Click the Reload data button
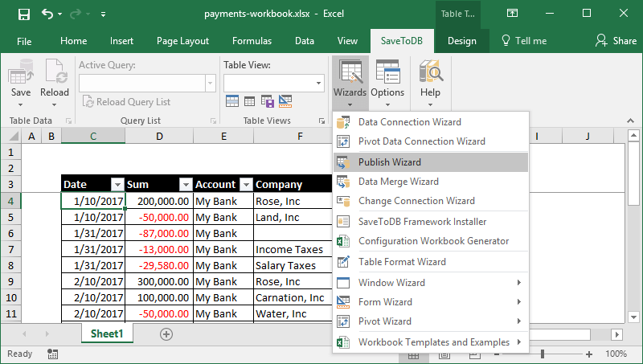 pyautogui.click(x=55, y=83)
